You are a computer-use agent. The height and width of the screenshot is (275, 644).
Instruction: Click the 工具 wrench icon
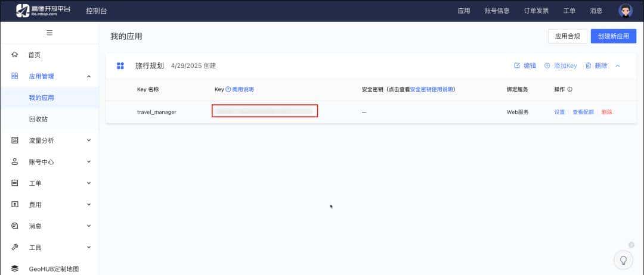coord(15,247)
